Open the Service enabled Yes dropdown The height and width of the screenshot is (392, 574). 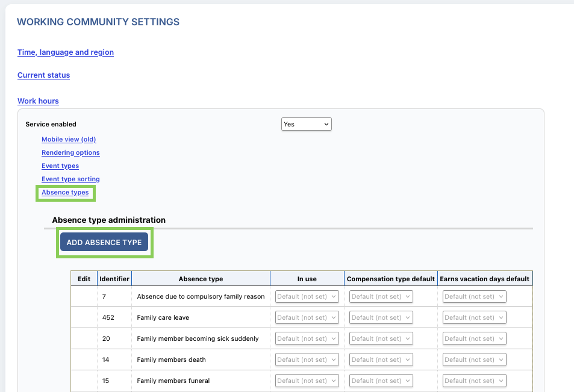[307, 124]
